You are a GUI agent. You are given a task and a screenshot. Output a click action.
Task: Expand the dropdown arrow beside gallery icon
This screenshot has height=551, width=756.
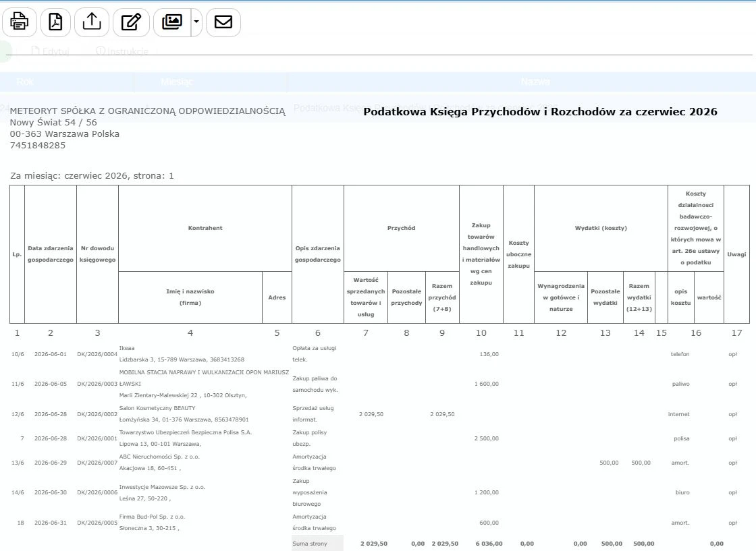tap(196, 22)
